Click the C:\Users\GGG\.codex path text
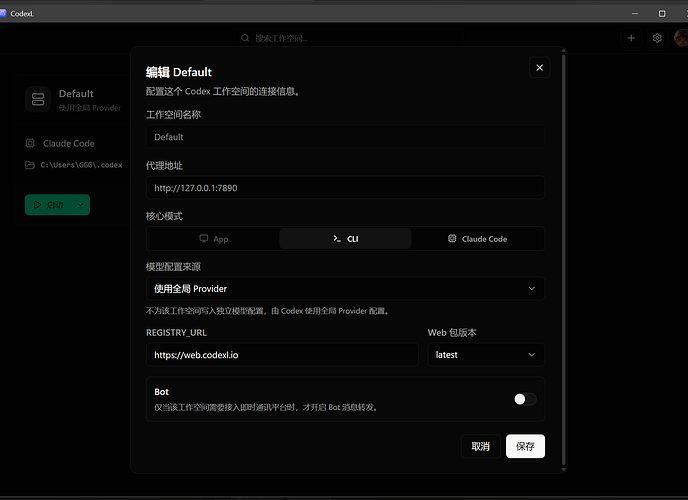Viewport: 688px width, 500px height. click(81, 165)
